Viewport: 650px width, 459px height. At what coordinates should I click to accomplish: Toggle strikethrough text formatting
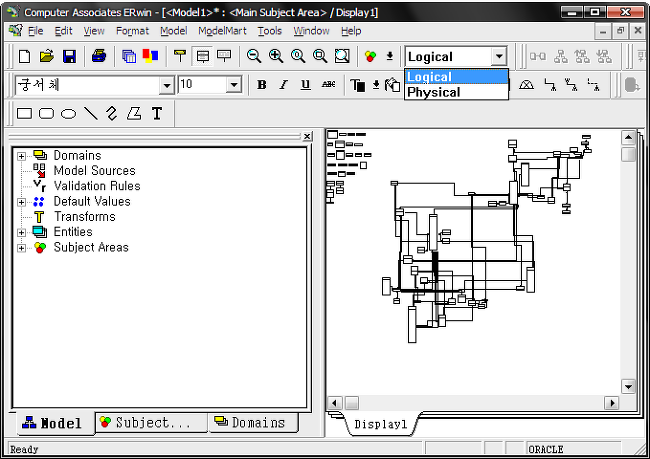tap(328, 85)
